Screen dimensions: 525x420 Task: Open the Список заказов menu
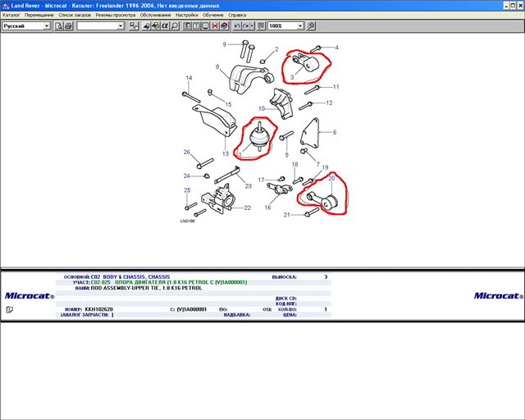tap(75, 15)
